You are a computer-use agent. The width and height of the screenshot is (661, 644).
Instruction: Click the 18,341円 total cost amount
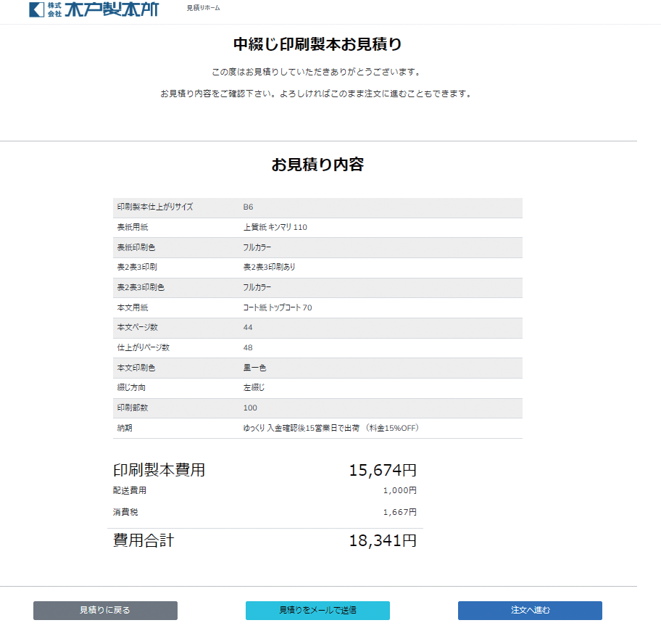coord(383,541)
